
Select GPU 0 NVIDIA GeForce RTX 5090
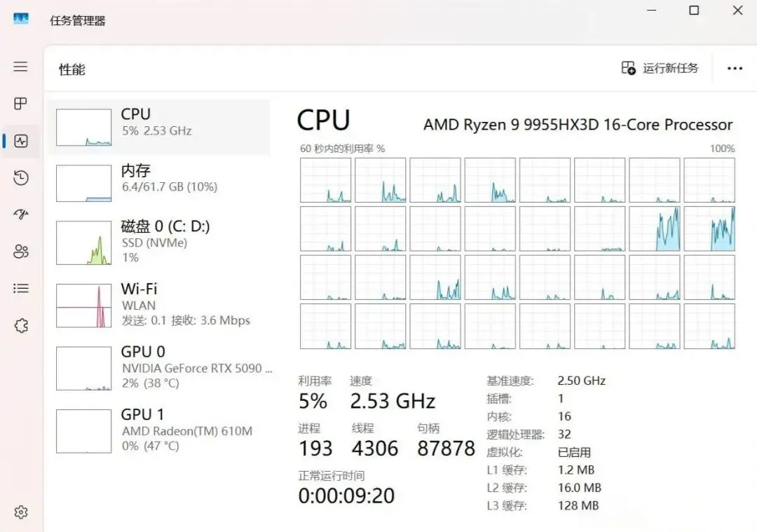(x=159, y=368)
